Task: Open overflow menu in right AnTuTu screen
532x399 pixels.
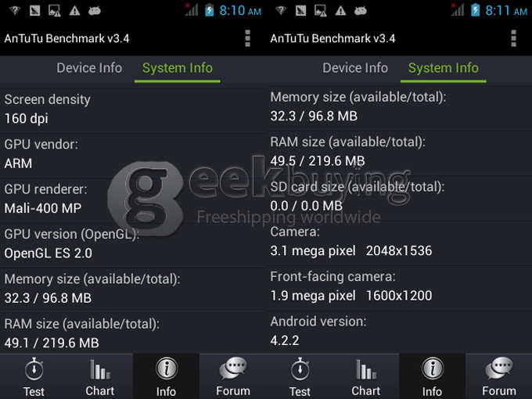Action: pyautogui.click(x=514, y=38)
